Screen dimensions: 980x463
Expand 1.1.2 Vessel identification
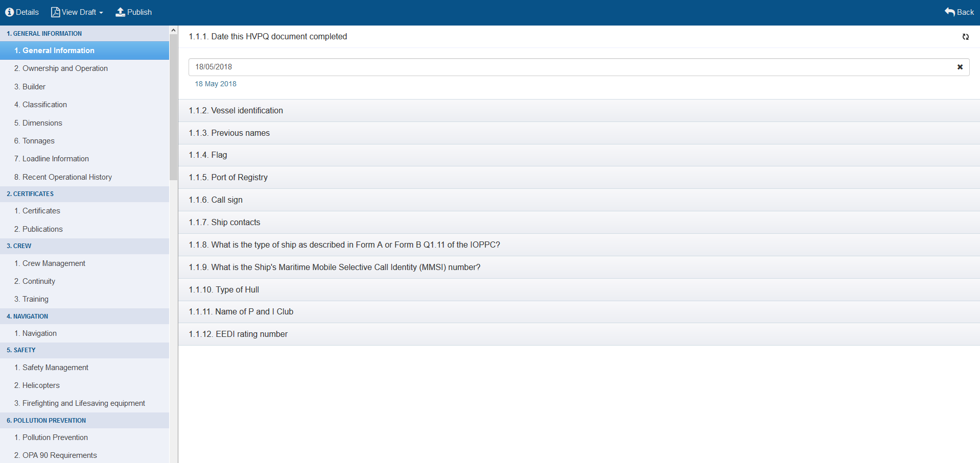click(579, 110)
